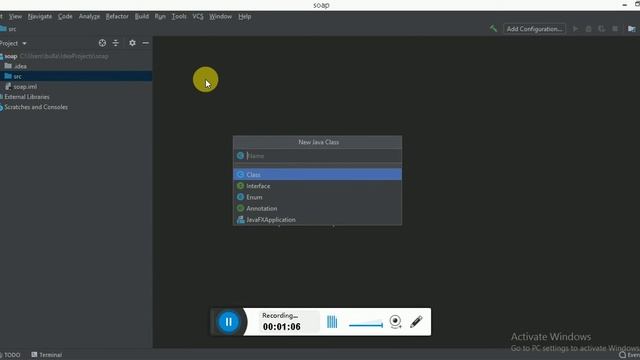The image size is (640, 360).
Task: Click the recorder audio level bars icon
Action: pyautogui.click(x=332, y=322)
